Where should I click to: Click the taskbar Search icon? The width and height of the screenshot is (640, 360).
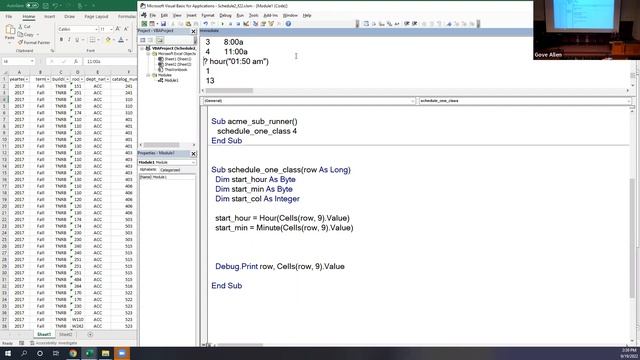pyautogui.click(x=24, y=353)
